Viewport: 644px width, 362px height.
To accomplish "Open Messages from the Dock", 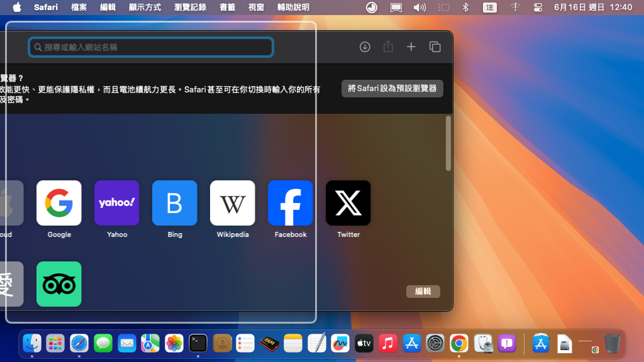I will tap(103, 343).
